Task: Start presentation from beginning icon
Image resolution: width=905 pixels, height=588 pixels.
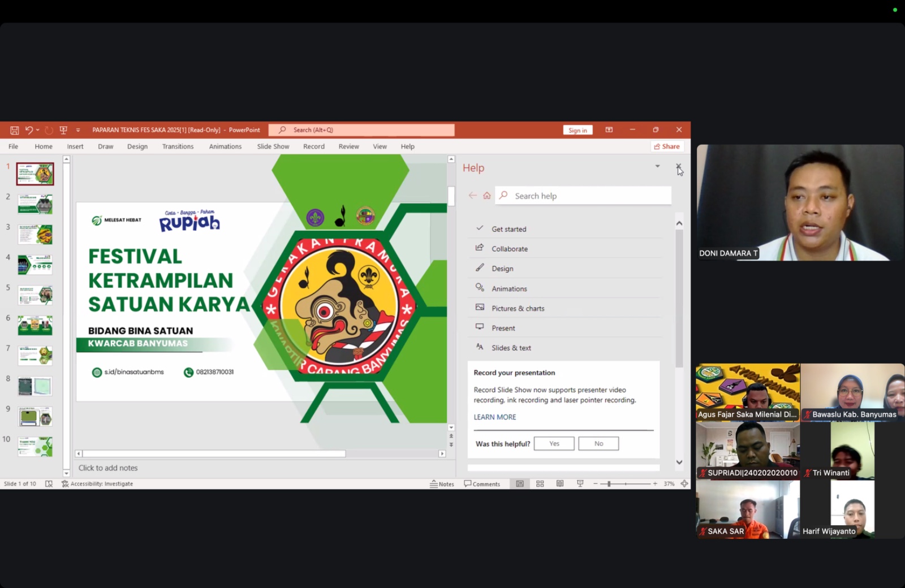Action: point(63,130)
